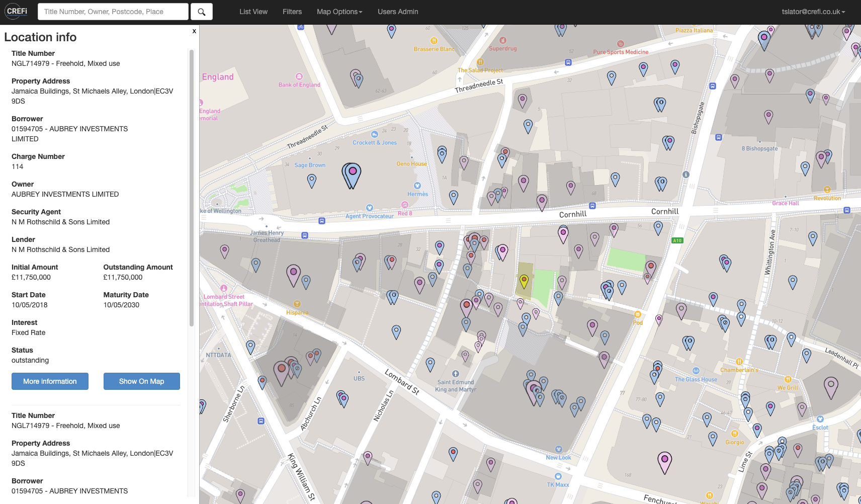Click title number NGL714979 - Freehold, Mixed use
This screenshot has width=861, height=504.
[x=66, y=63]
